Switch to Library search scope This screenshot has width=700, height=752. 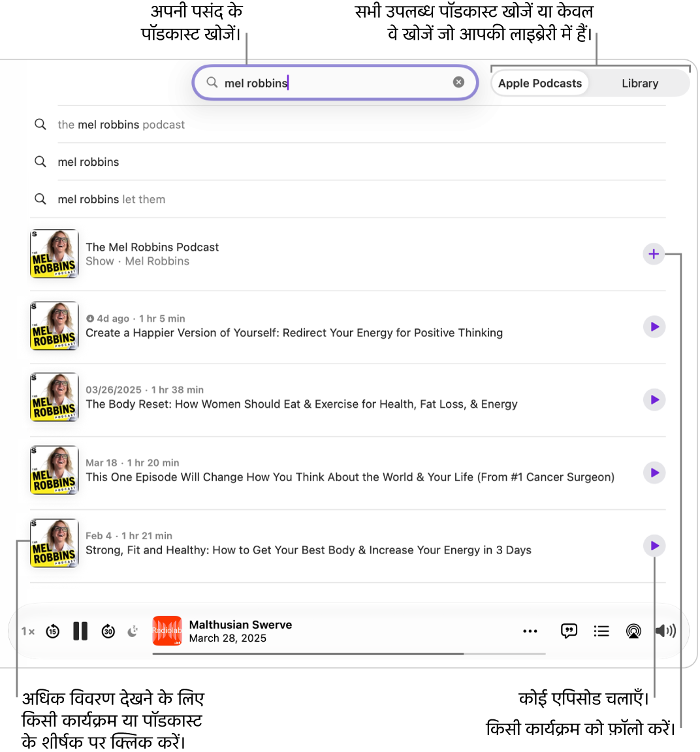click(x=639, y=83)
